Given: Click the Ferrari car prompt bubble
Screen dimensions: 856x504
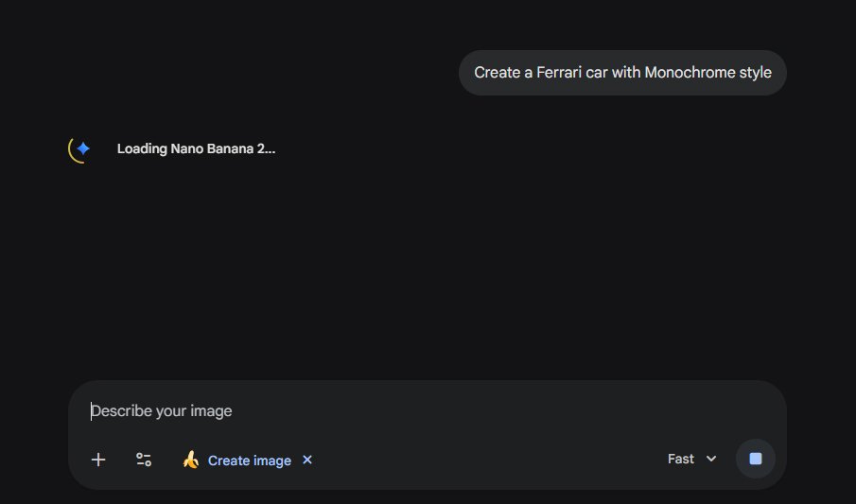Looking at the screenshot, I should (x=622, y=73).
